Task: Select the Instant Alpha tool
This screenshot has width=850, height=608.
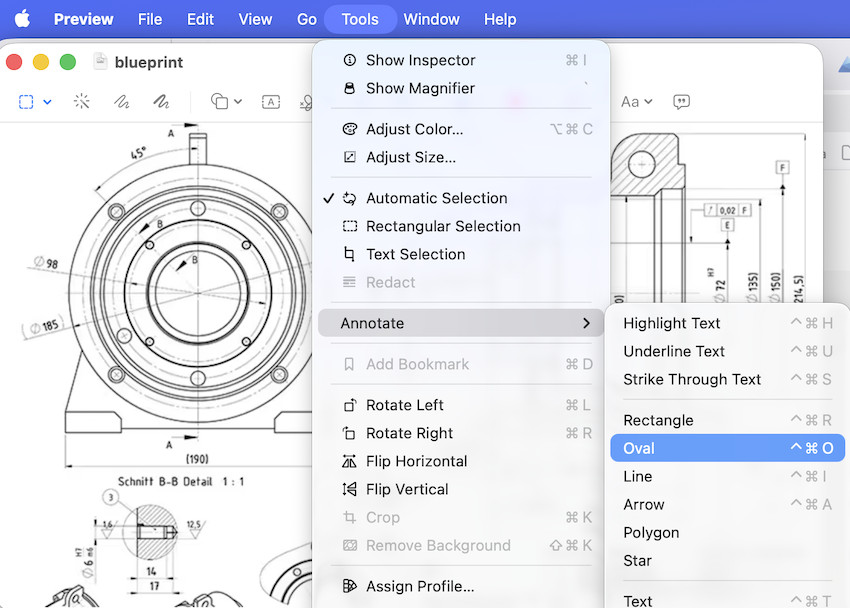Action: click(x=80, y=101)
